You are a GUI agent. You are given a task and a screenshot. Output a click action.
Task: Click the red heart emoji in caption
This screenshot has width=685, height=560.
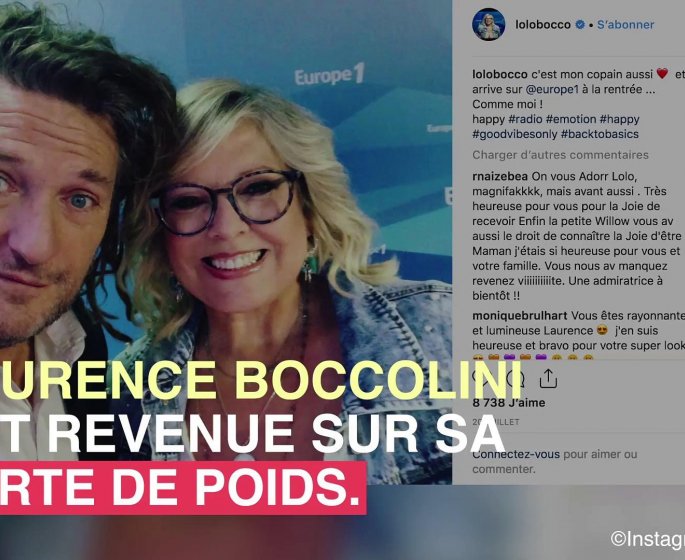(x=662, y=74)
